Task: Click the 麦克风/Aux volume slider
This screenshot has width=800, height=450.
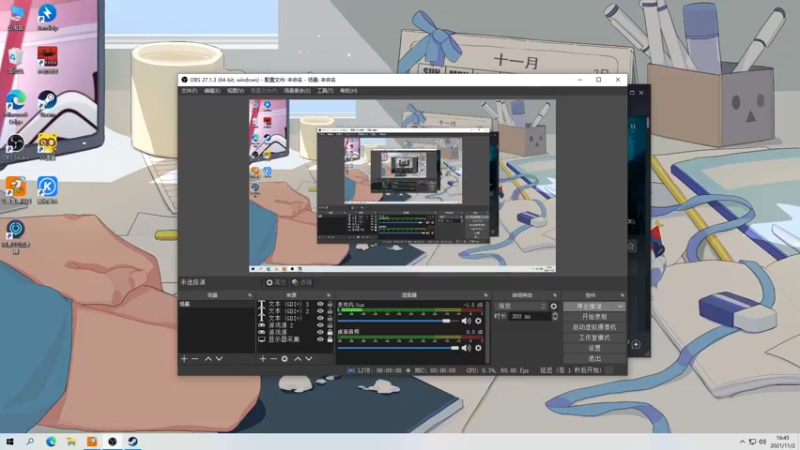Action: 398,321
